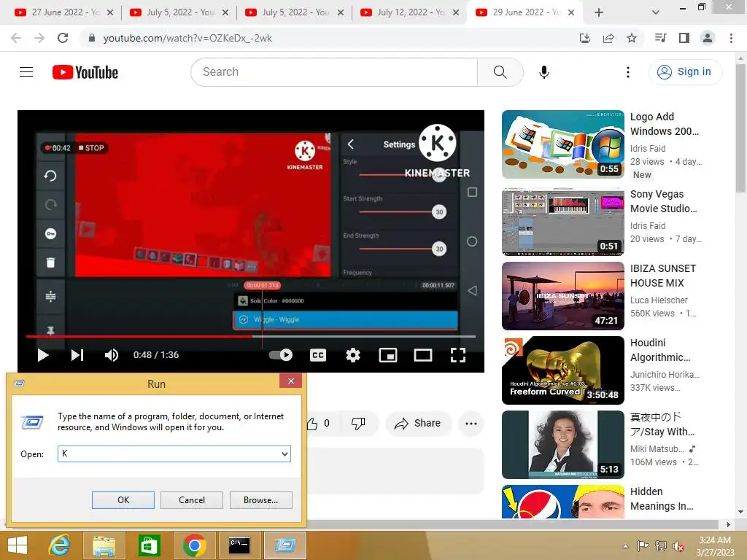Open Idris Faid channel under Logo Add
Image resolution: width=747 pixels, height=560 pixels.
[x=648, y=149]
